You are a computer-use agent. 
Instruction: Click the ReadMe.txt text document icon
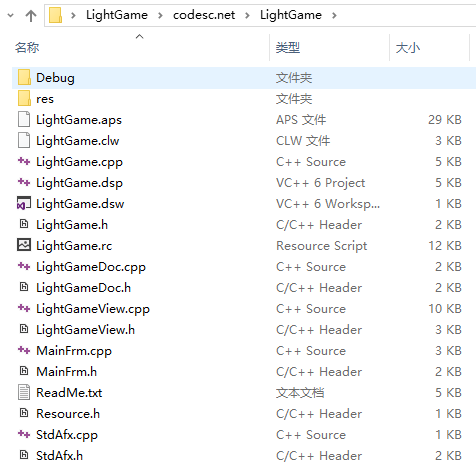24,392
